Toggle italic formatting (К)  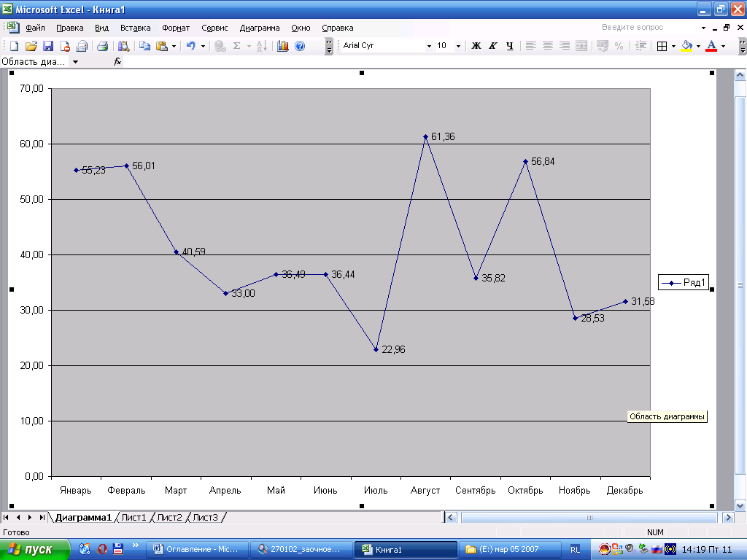pyautogui.click(x=493, y=46)
